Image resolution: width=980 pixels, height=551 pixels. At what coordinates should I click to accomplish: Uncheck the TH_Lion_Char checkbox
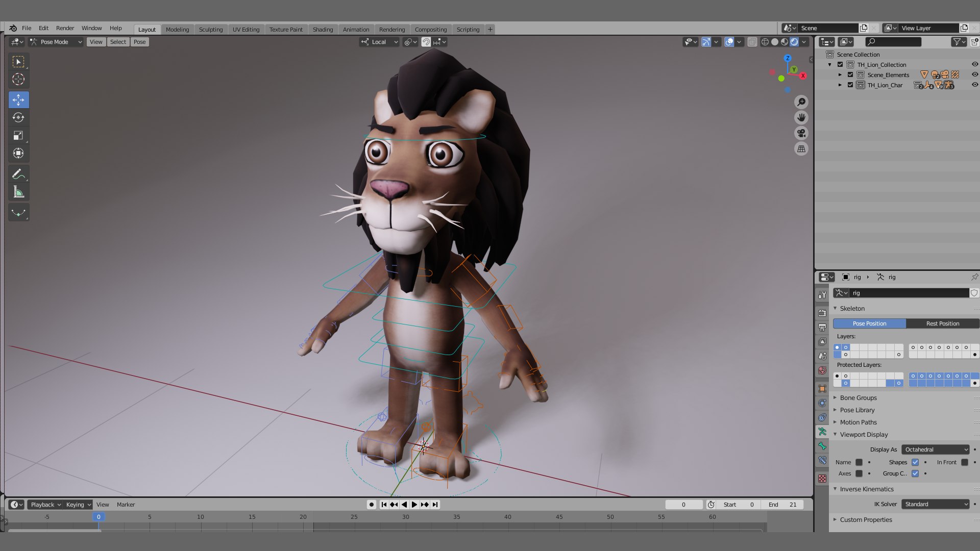coord(850,85)
